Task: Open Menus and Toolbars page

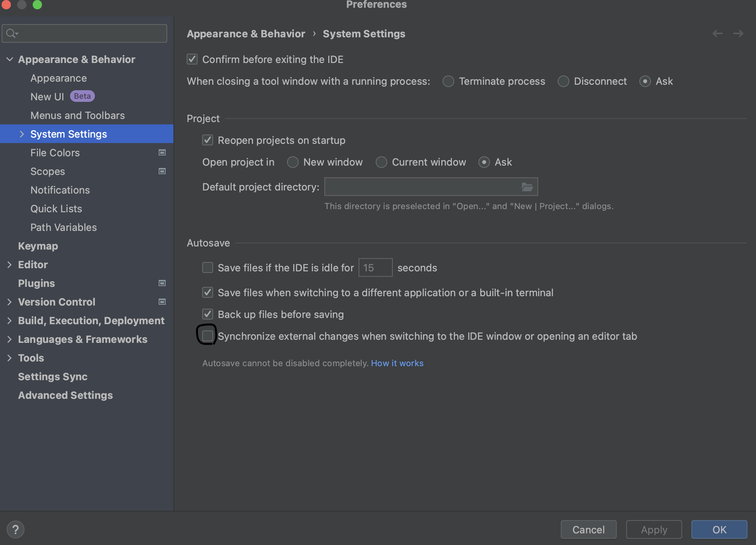Action: coord(78,115)
